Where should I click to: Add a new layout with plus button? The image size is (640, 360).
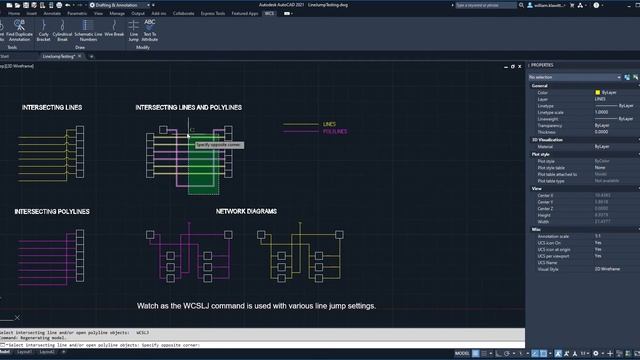coord(64,351)
